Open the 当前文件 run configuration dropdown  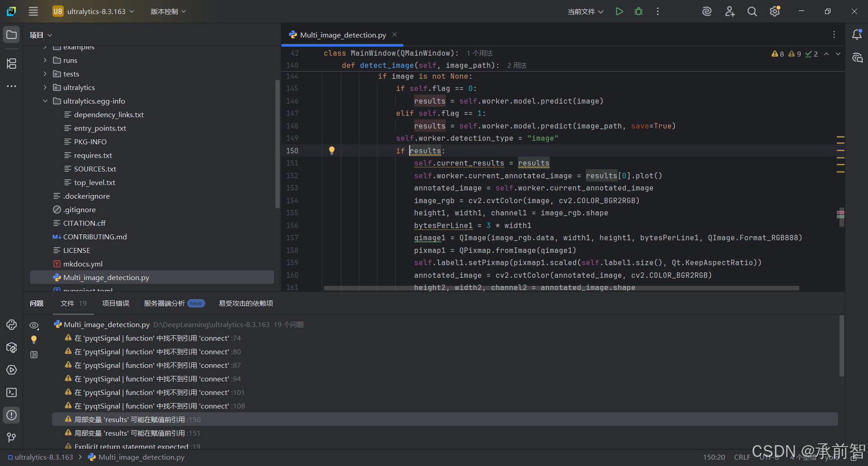585,11
